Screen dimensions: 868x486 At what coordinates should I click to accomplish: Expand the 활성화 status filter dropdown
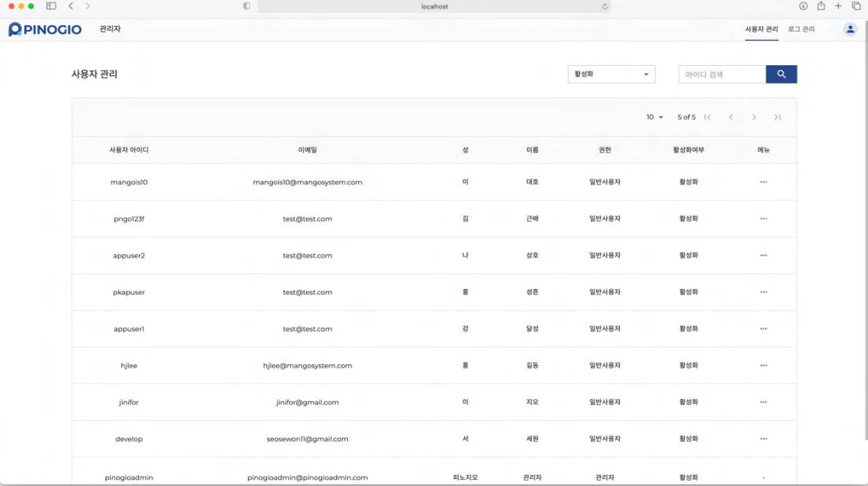611,74
